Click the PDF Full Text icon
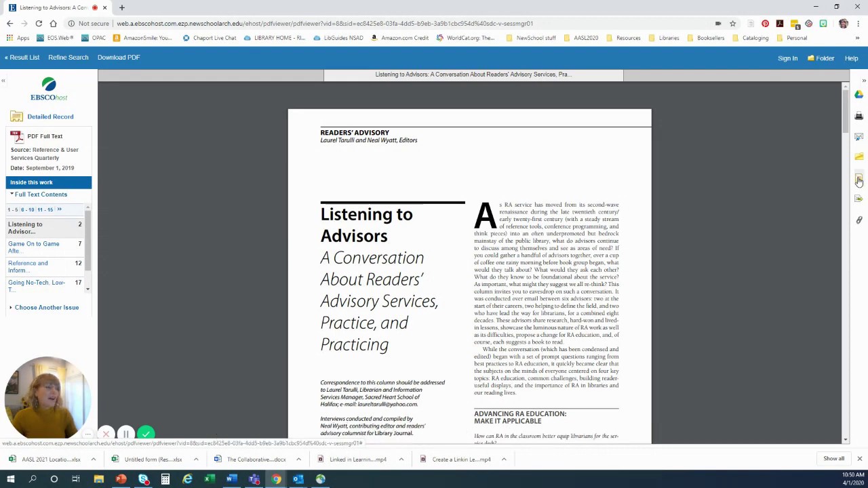 (x=16, y=136)
